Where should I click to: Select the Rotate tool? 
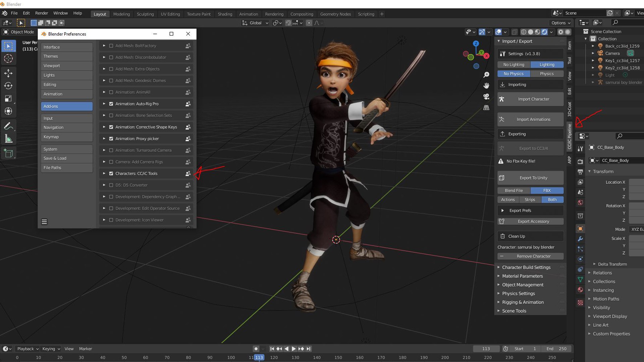click(8, 86)
